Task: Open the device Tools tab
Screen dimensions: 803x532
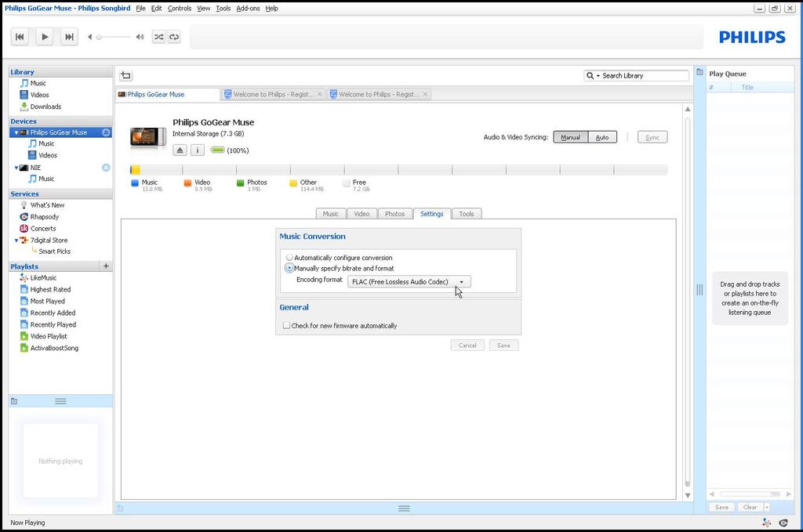Action: coord(467,214)
